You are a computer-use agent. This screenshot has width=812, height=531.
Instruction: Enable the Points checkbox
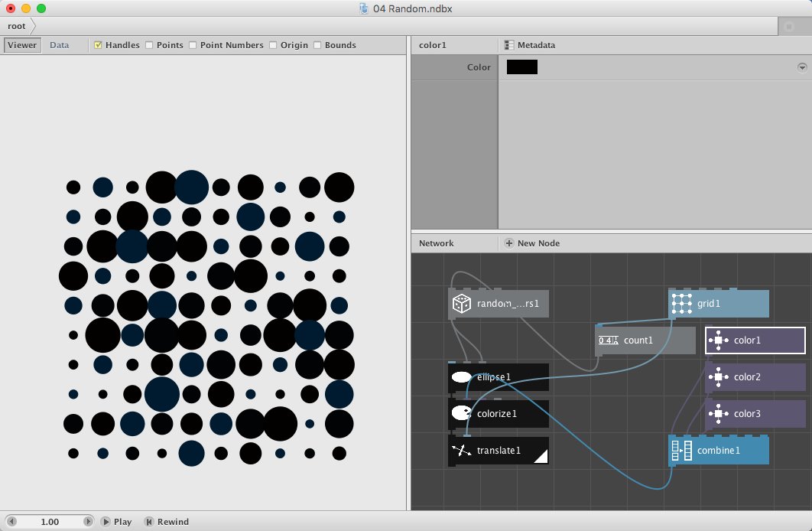pos(148,45)
